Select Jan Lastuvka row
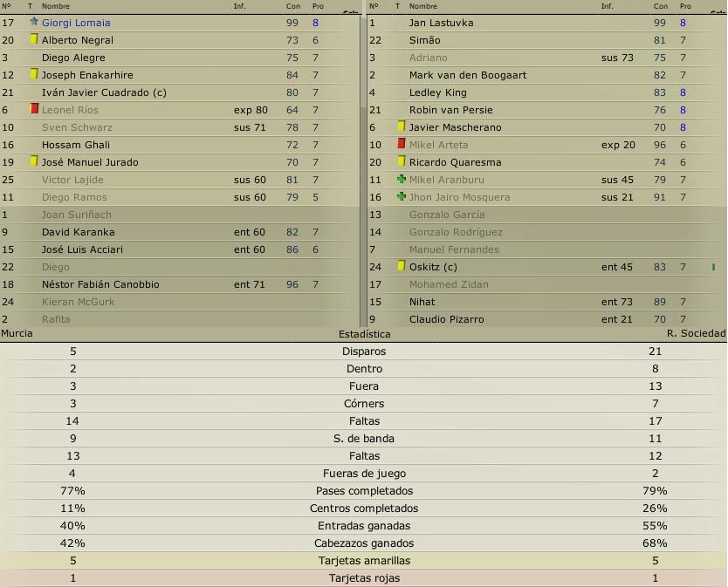The width and height of the screenshot is (728, 587). click(546, 23)
